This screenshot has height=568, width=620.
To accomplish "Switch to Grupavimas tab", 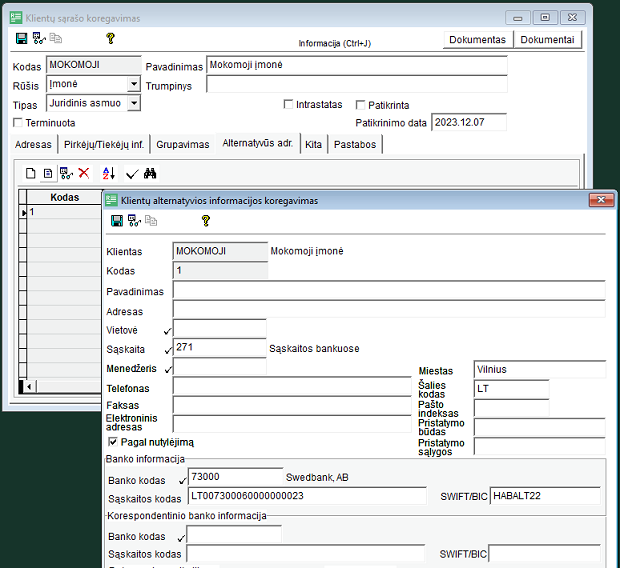I will point(183,144).
